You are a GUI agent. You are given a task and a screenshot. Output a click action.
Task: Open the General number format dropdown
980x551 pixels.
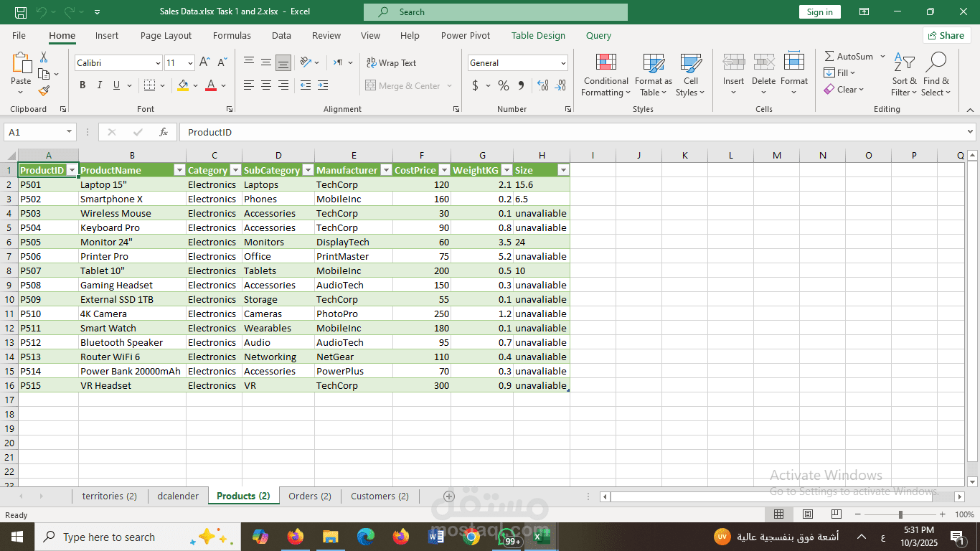point(563,63)
